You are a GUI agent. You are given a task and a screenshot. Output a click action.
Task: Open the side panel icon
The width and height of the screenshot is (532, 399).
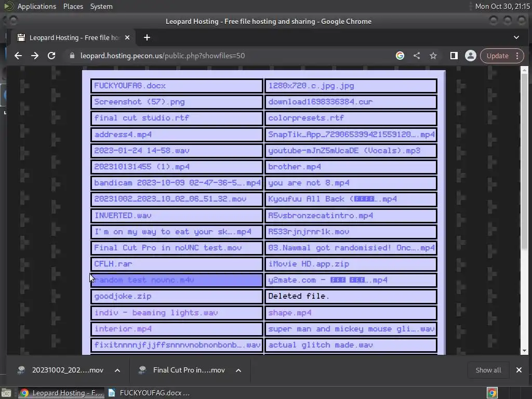coord(454,56)
